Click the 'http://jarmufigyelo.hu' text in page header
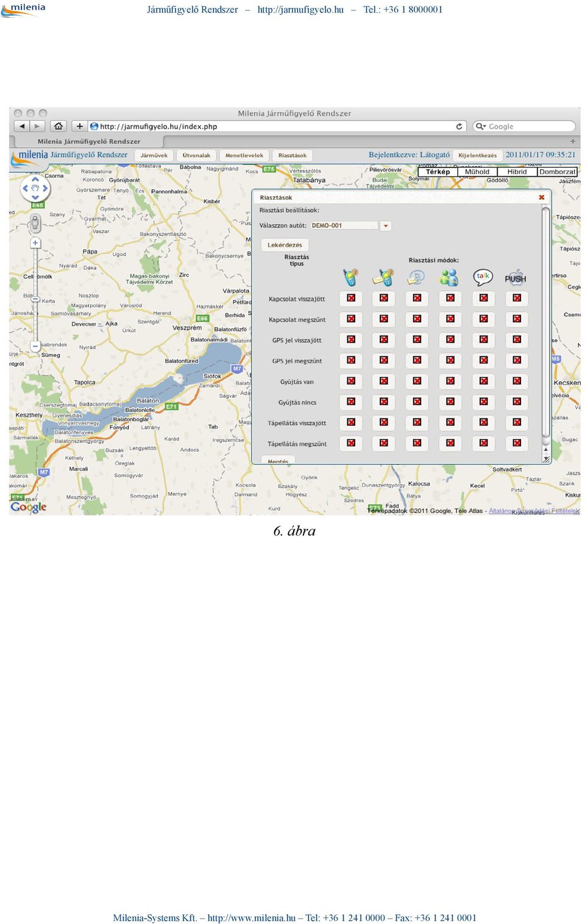The height and width of the screenshot is (924, 585). coord(300,10)
